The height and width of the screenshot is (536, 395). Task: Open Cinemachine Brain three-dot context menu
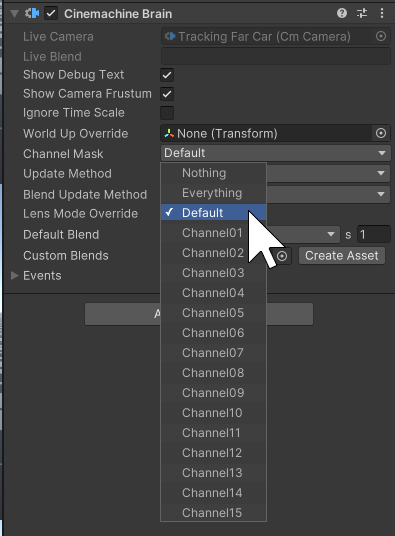(382, 13)
